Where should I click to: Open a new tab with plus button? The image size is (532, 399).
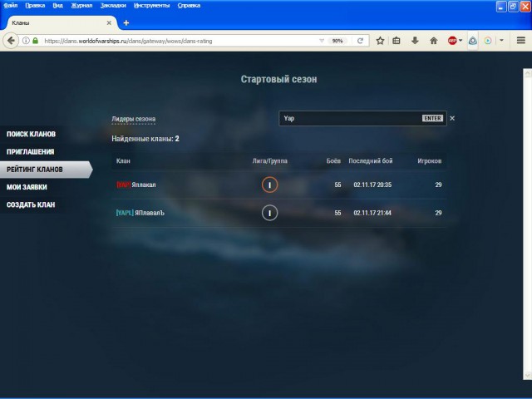tap(126, 22)
